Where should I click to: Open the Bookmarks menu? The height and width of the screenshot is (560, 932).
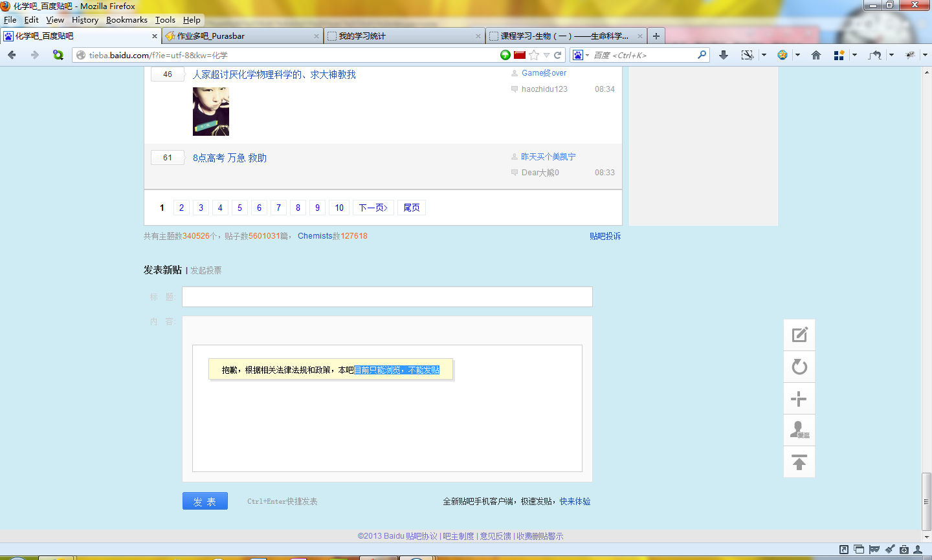(126, 20)
